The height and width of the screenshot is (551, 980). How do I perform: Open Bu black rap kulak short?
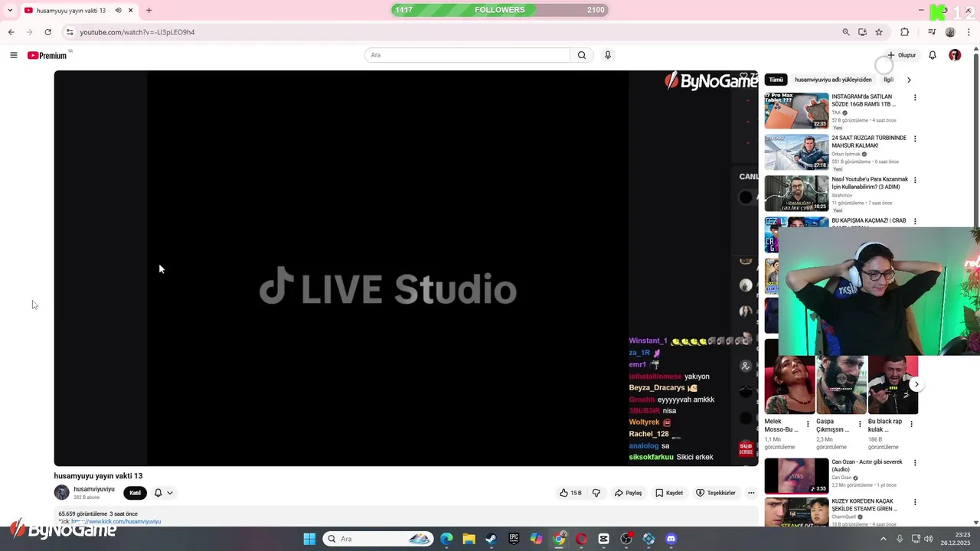point(893,385)
